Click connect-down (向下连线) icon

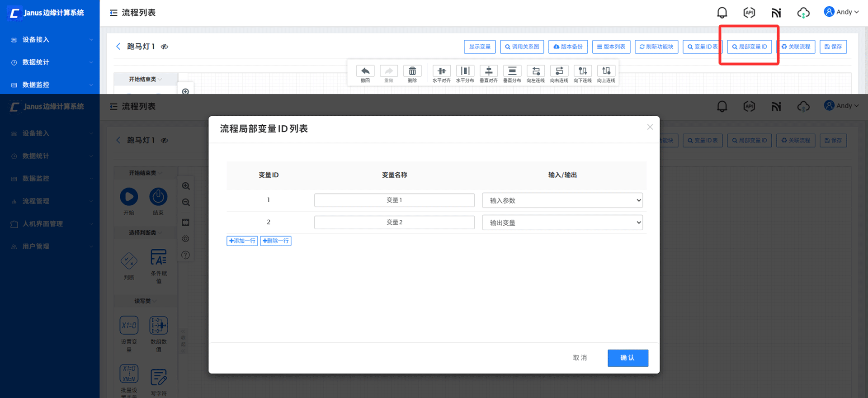582,71
